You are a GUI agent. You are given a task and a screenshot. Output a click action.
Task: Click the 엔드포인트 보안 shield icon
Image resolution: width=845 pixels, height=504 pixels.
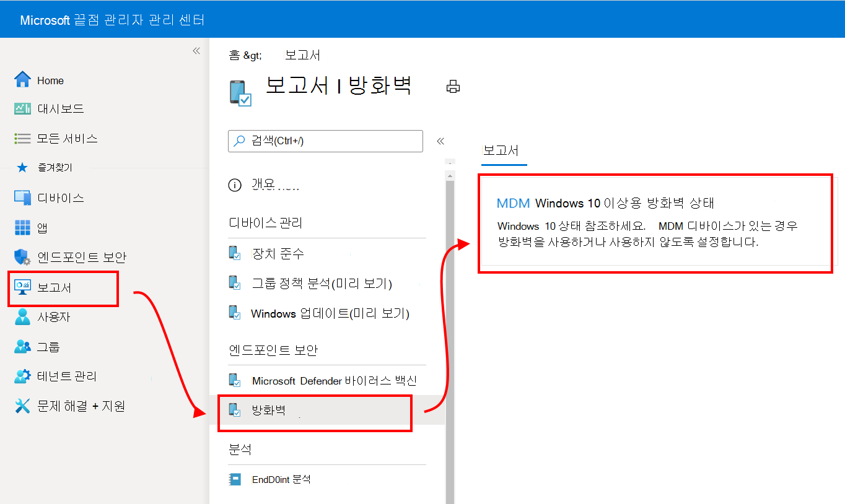tap(22, 257)
